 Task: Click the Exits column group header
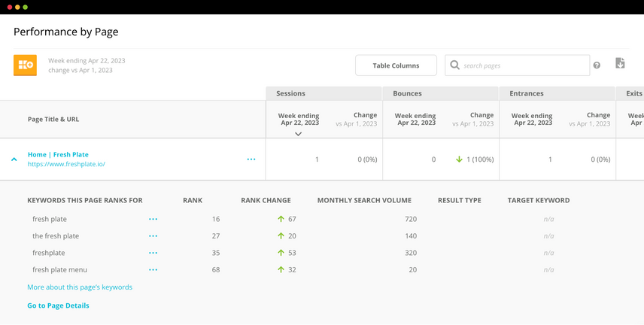pos(630,93)
